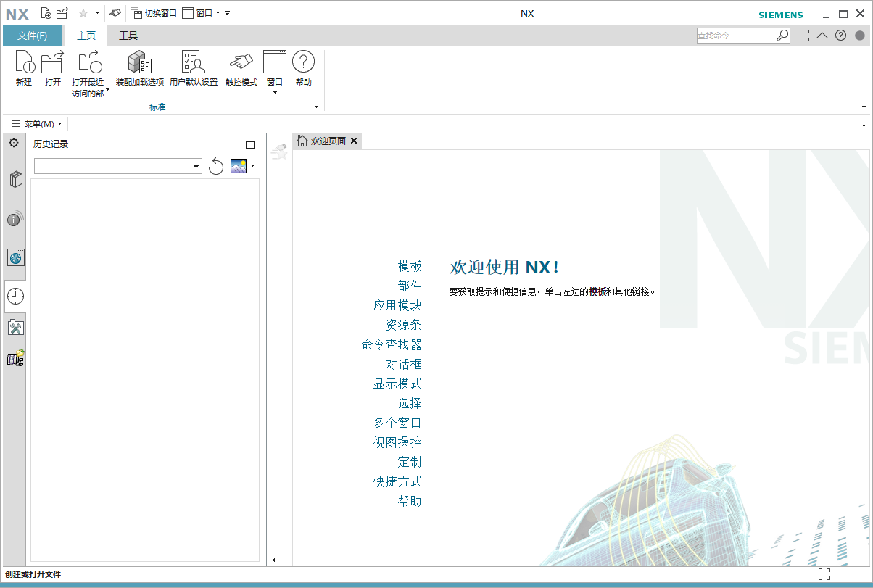Viewport: 873px width, 588px height.
Task: Click the menu bar options arrow far right
Action: [864, 125]
